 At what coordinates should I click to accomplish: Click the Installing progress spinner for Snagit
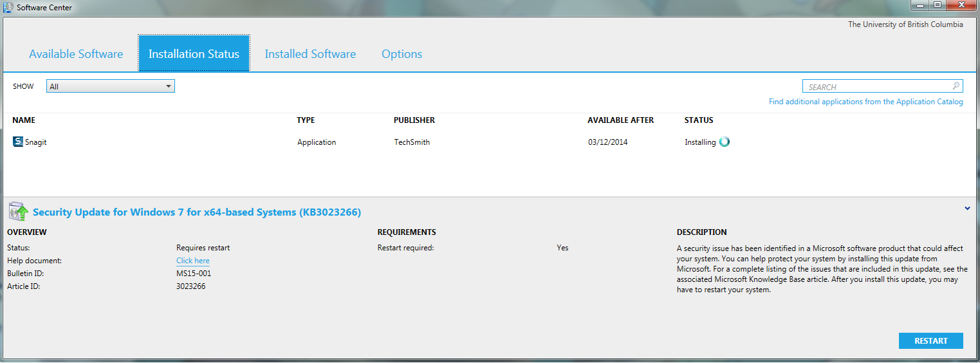coord(725,142)
